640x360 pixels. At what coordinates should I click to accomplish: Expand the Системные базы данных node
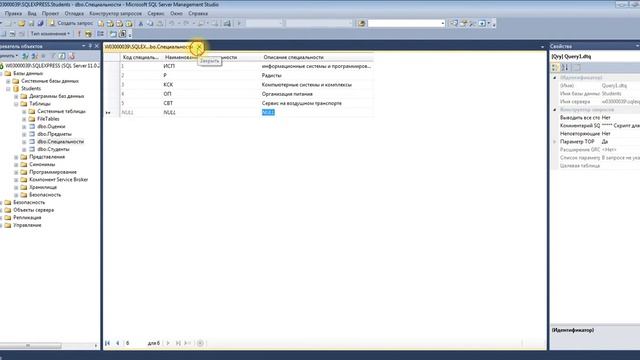tap(8, 81)
